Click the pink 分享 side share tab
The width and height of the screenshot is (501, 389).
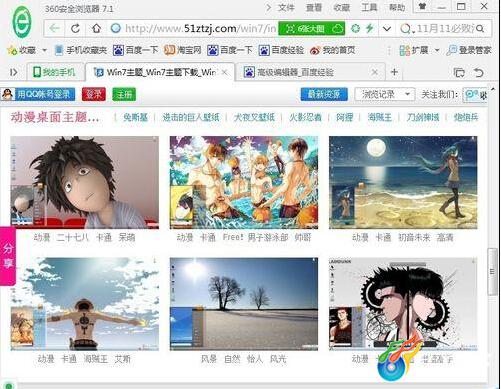point(8,256)
